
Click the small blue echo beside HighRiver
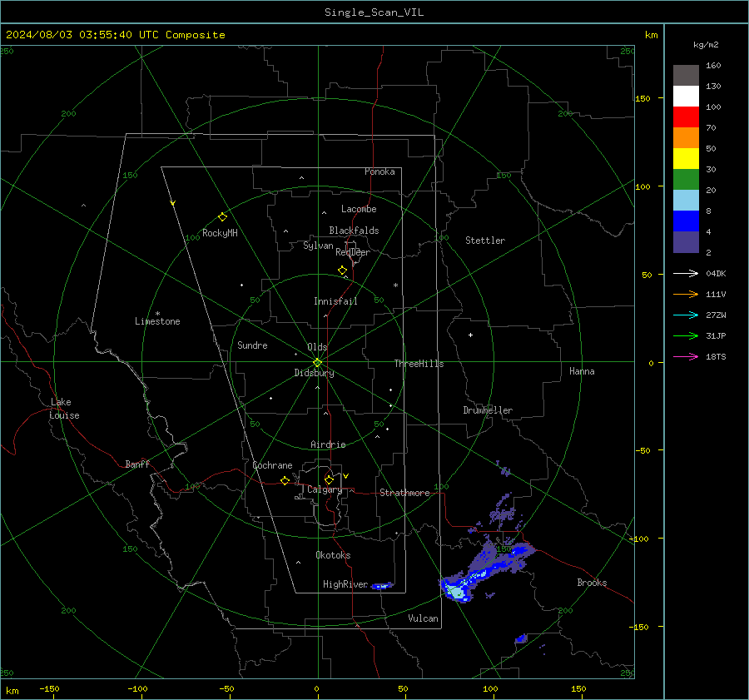coord(382,586)
